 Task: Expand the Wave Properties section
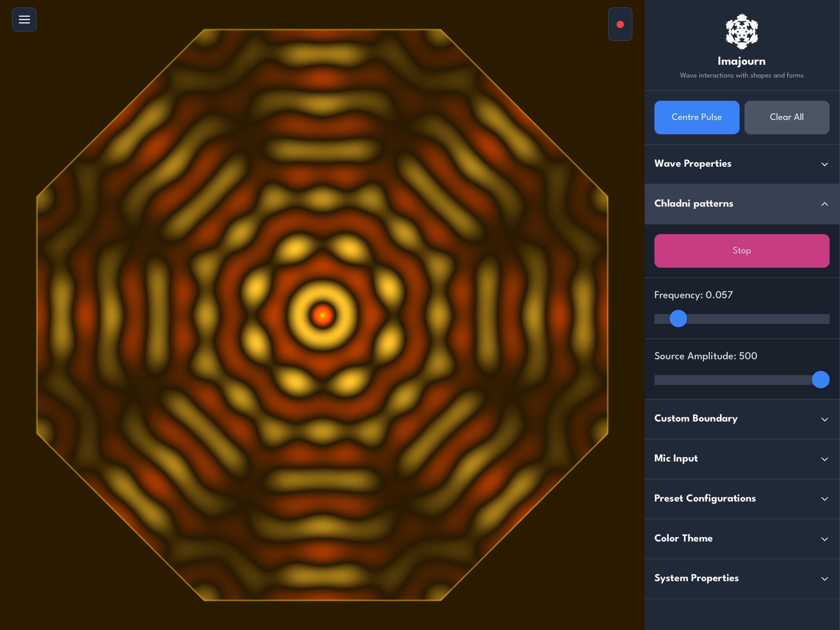693,164
